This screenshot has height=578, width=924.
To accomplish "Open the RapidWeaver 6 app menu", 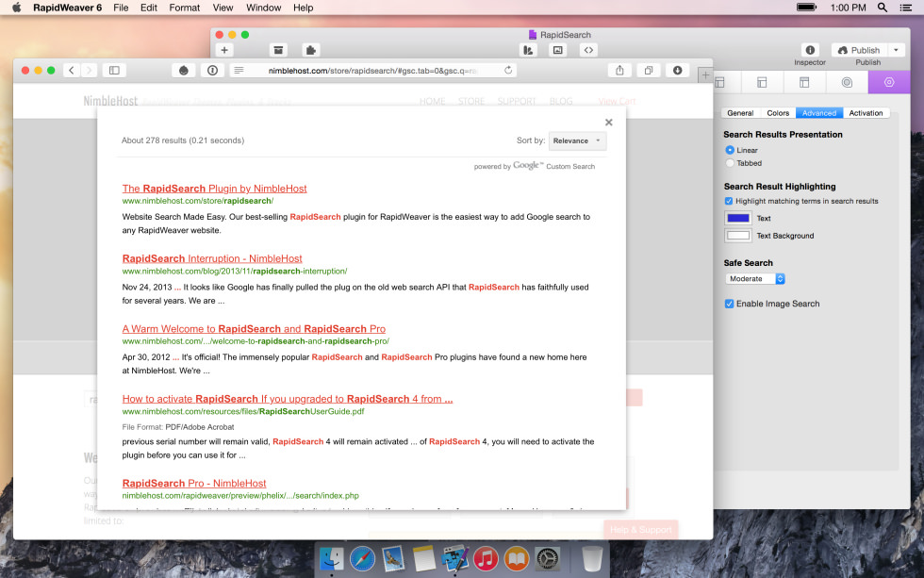I will [x=67, y=8].
